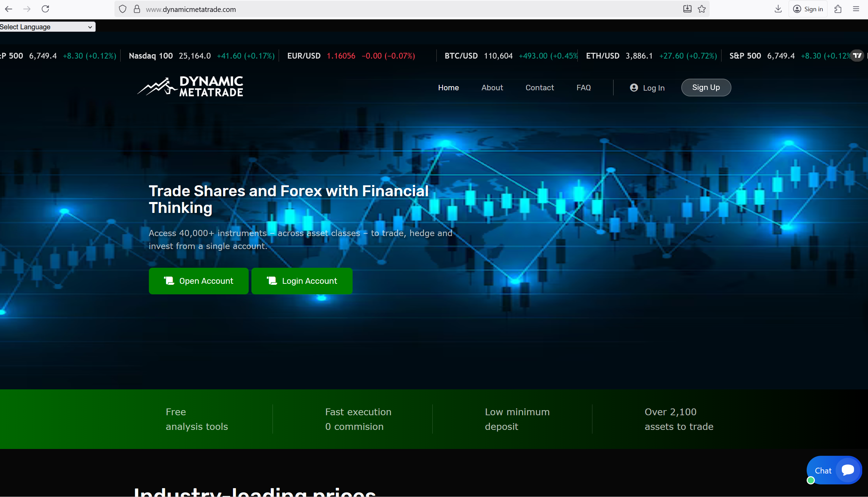
Task: Open the FAQ menu item
Action: click(x=583, y=88)
